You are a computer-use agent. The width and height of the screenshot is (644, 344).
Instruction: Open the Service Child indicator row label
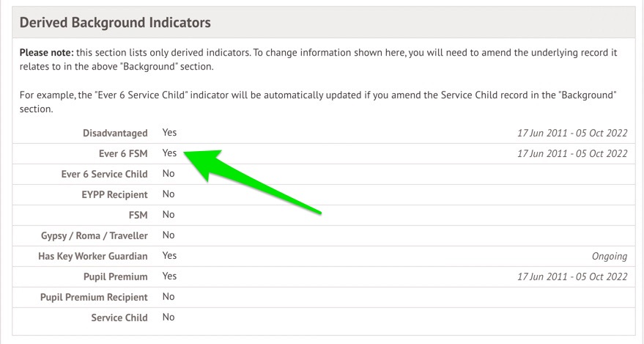coord(119,318)
